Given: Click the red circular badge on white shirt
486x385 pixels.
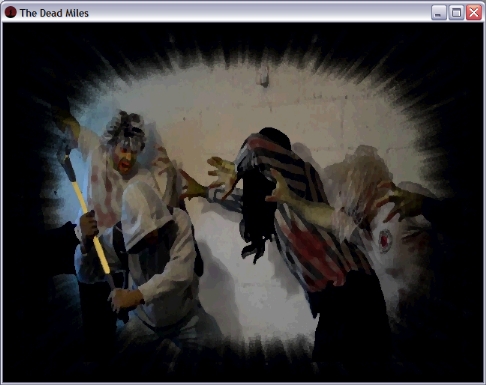Looking at the screenshot, I should click(385, 239).
